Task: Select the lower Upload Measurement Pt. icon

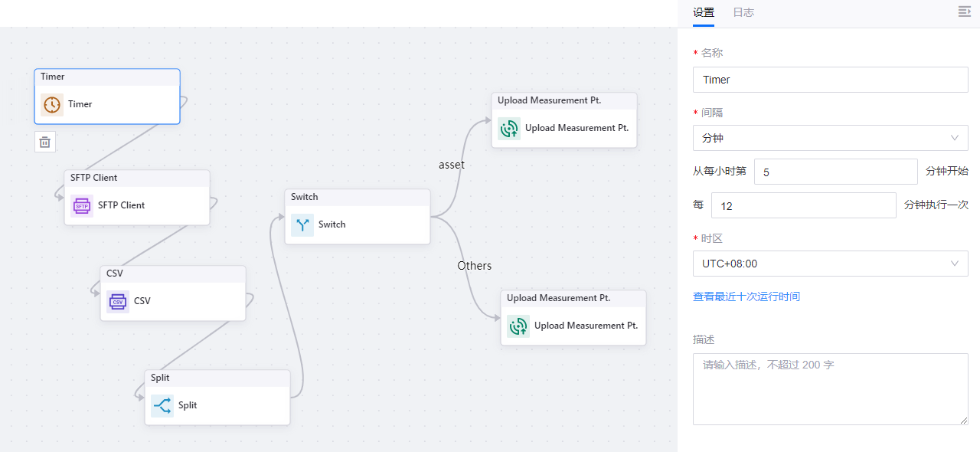Action: point(518,326)
